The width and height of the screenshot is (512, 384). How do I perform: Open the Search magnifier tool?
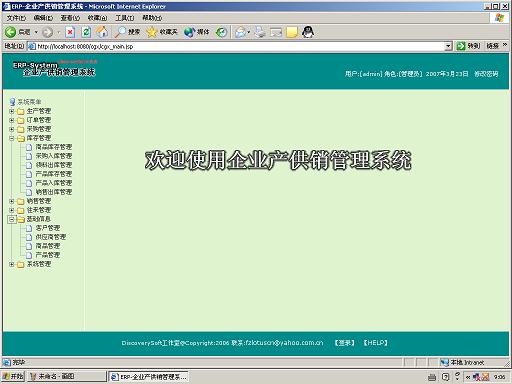[x=120, y=32]
